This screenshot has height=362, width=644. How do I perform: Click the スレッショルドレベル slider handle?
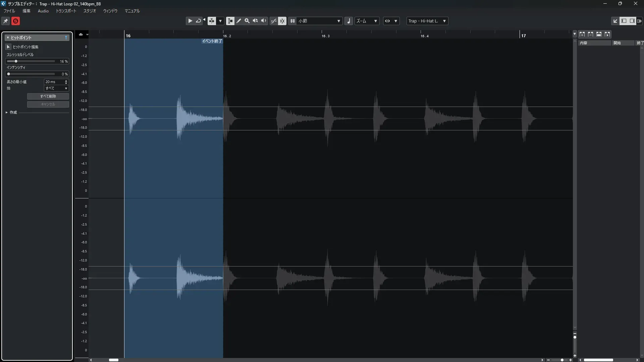[16, 61]
